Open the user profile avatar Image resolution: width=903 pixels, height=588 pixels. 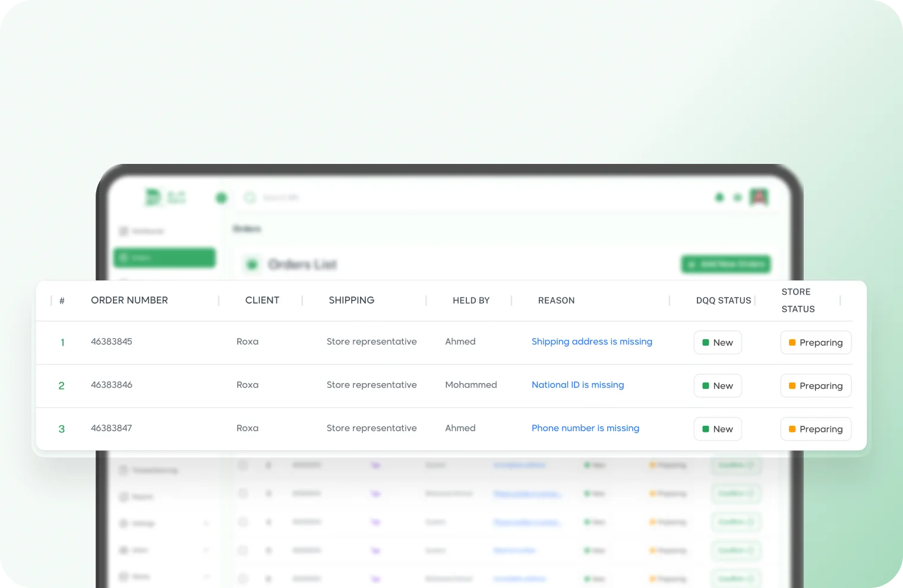(759, 197)
